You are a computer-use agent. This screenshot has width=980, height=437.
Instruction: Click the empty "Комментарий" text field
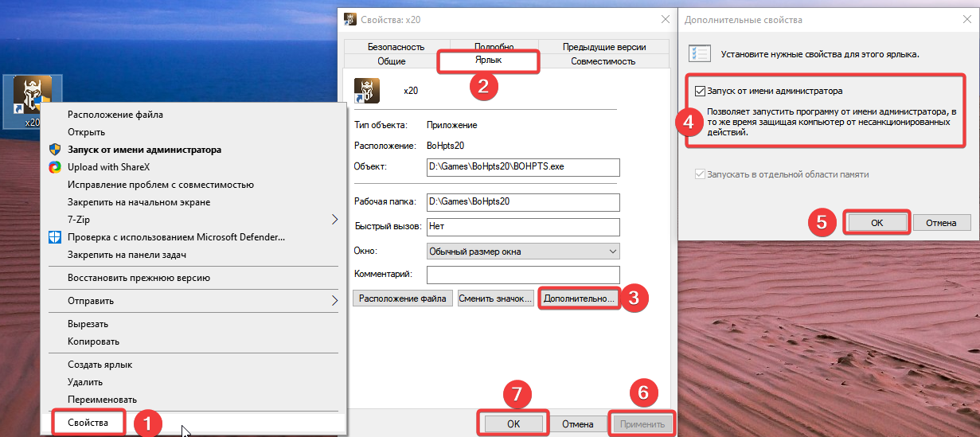522,275
